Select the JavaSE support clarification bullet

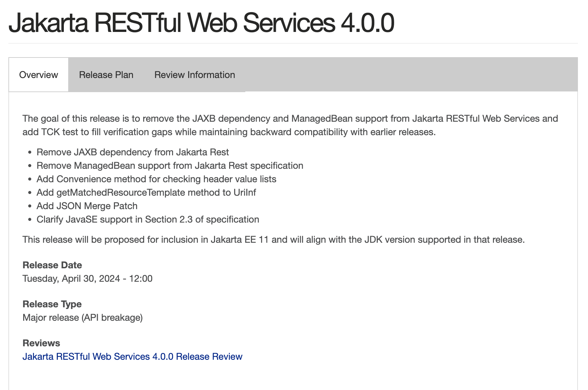(x=148, y=219)
